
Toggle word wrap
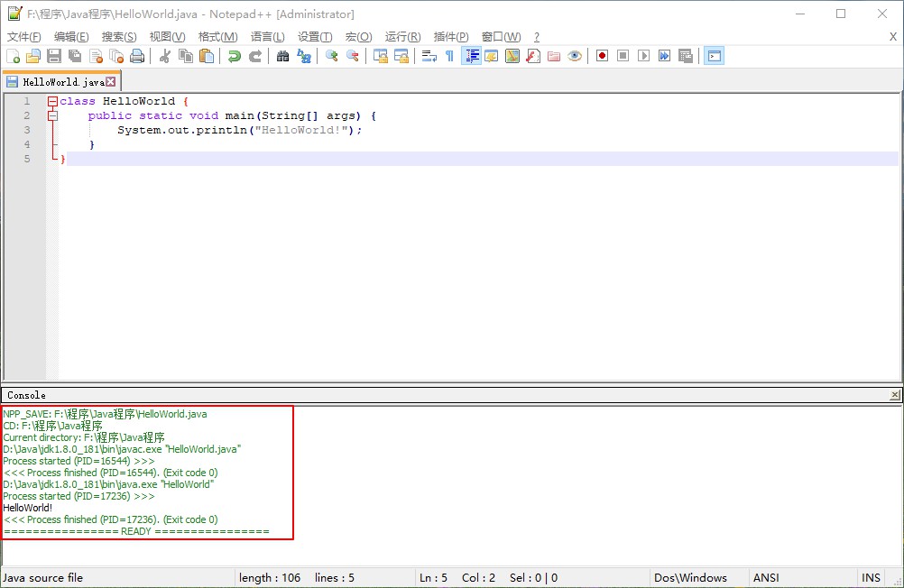[x=429, y=56]
